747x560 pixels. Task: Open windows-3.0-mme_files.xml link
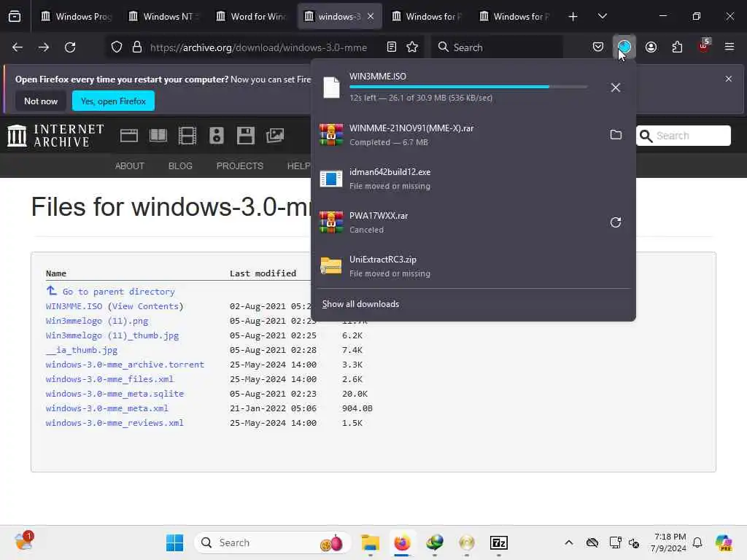pyautogui.click(x=109, y=379)
